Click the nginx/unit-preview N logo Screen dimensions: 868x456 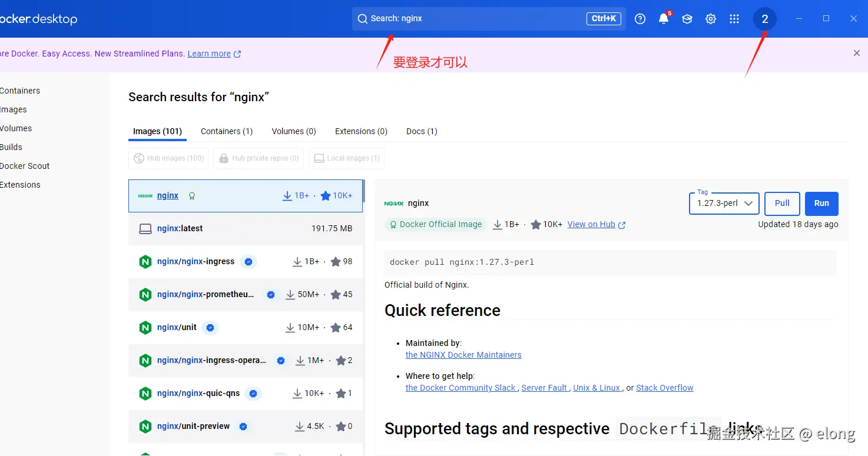[x=145, y=427]
